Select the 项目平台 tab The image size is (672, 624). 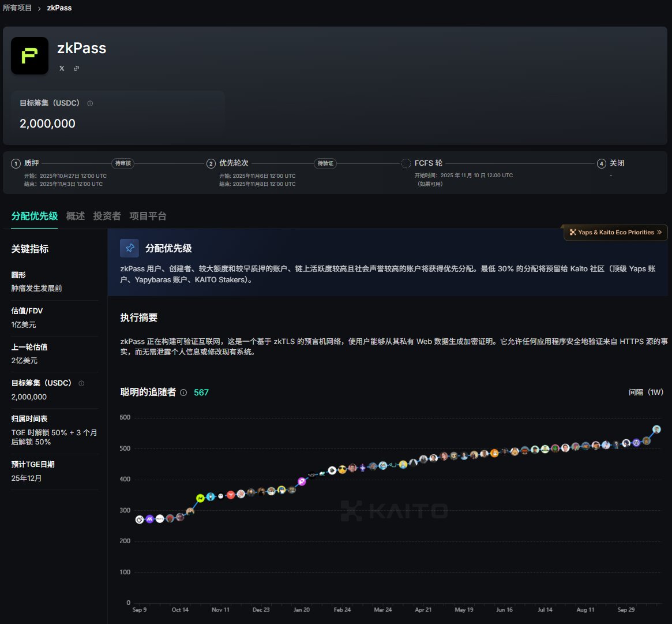148,216
